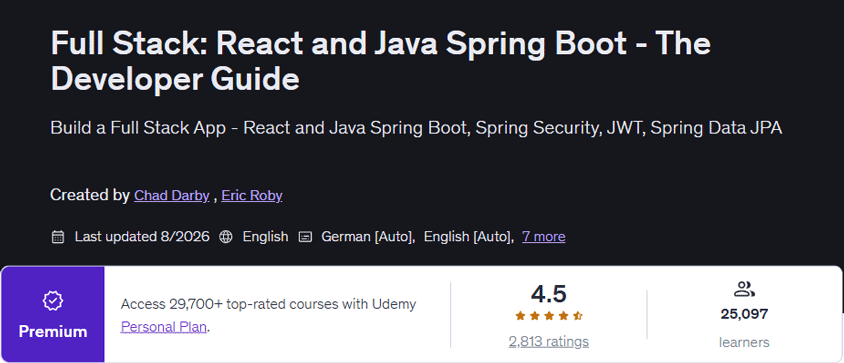Click the closed captions icon
The image size is (844, 363).
click(x=306, y=236)
